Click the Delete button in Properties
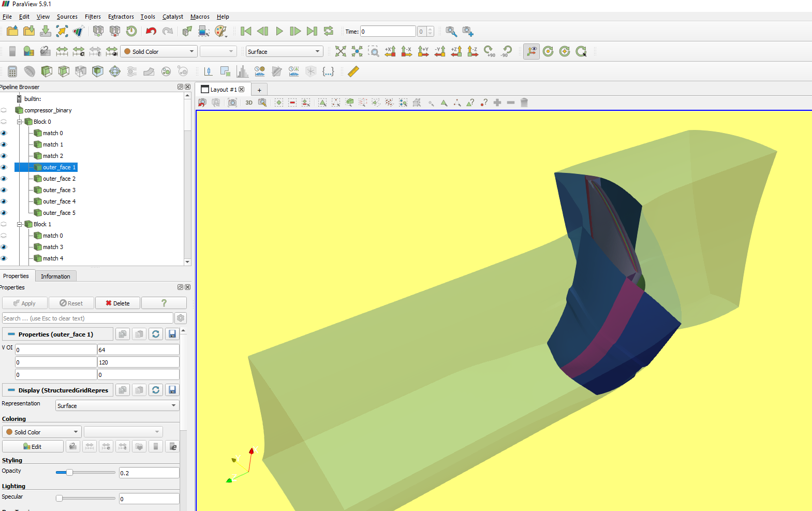The height and width of the screenshot is (511, 812). 117,303
